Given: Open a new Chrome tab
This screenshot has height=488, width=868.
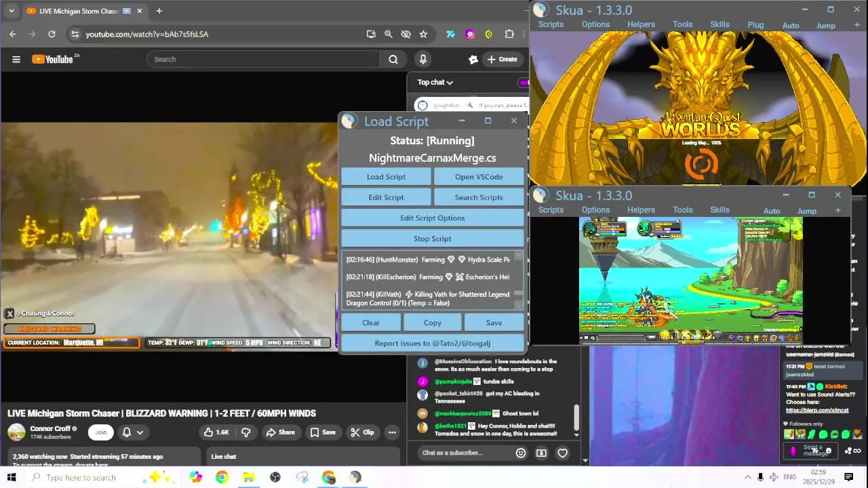Looking at the screenshot, I should click(x=159, y=11).
